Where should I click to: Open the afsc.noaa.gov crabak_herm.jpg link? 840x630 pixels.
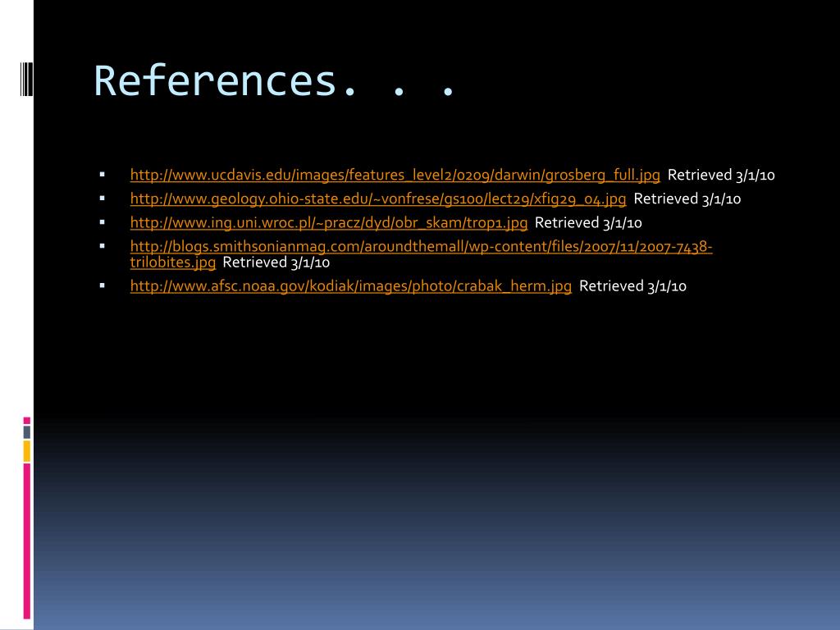click(350, 286)
